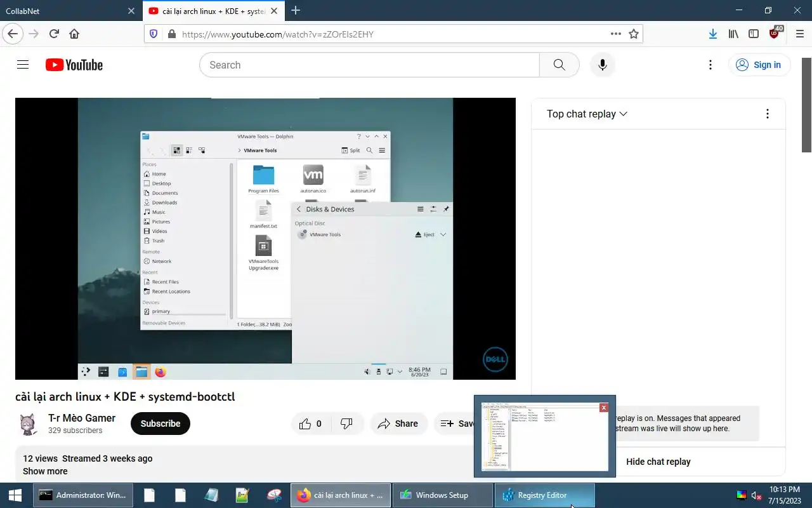Screen dimensions: 812x508
Task: Go to YouTube home via logo
Action: tap(74, 65)
